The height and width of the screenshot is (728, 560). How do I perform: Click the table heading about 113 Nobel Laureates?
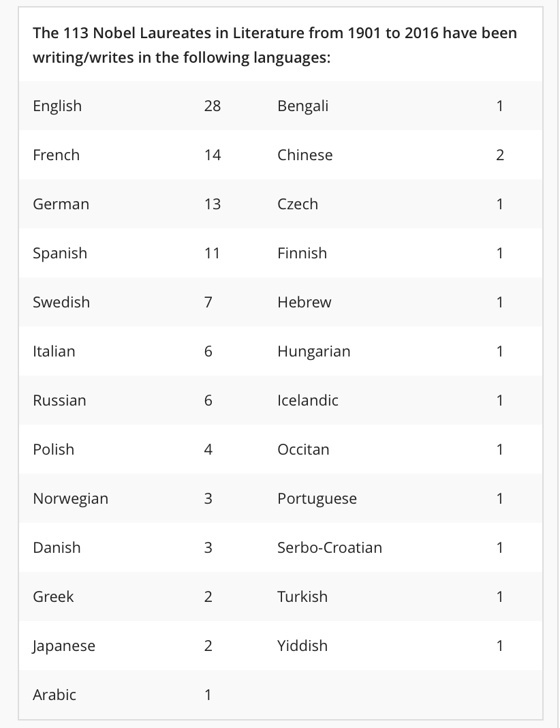275,45
